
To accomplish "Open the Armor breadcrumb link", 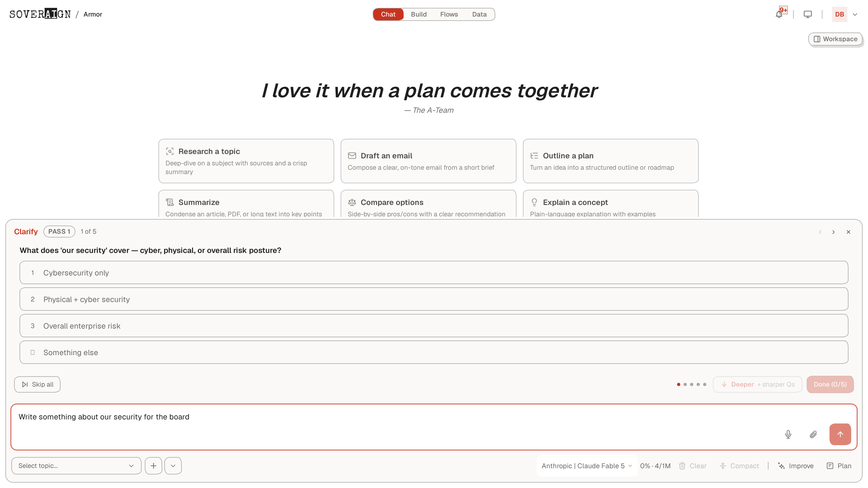I will 93,14.
